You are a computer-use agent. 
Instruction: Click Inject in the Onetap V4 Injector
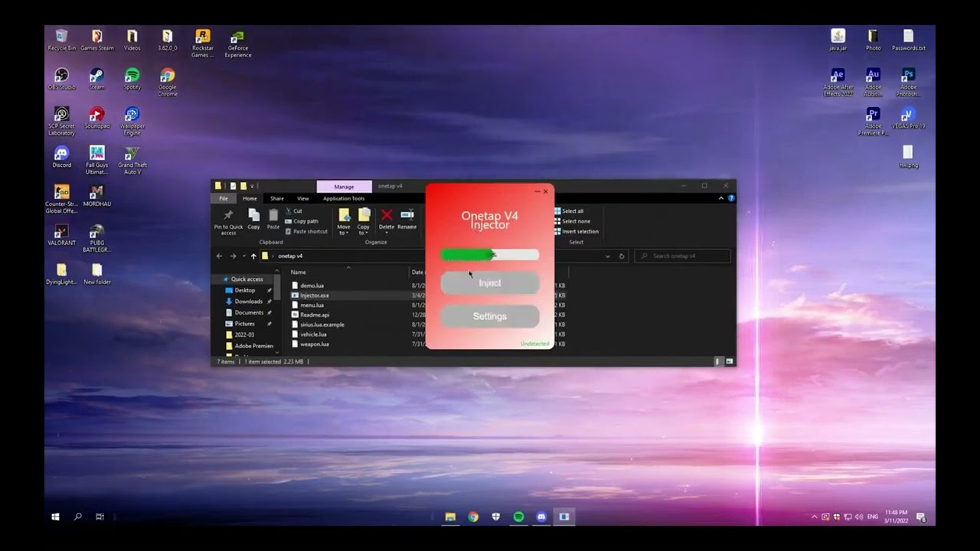click(x=490, y=283)
